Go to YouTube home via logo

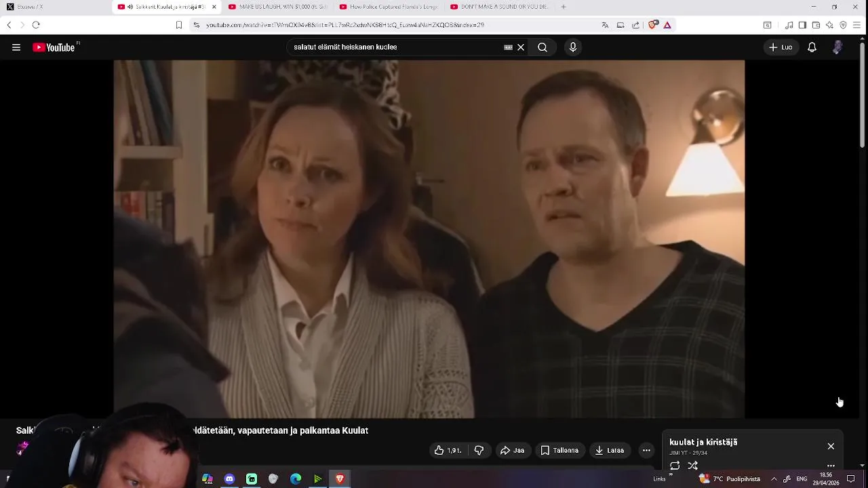click(x=54, y=47)
